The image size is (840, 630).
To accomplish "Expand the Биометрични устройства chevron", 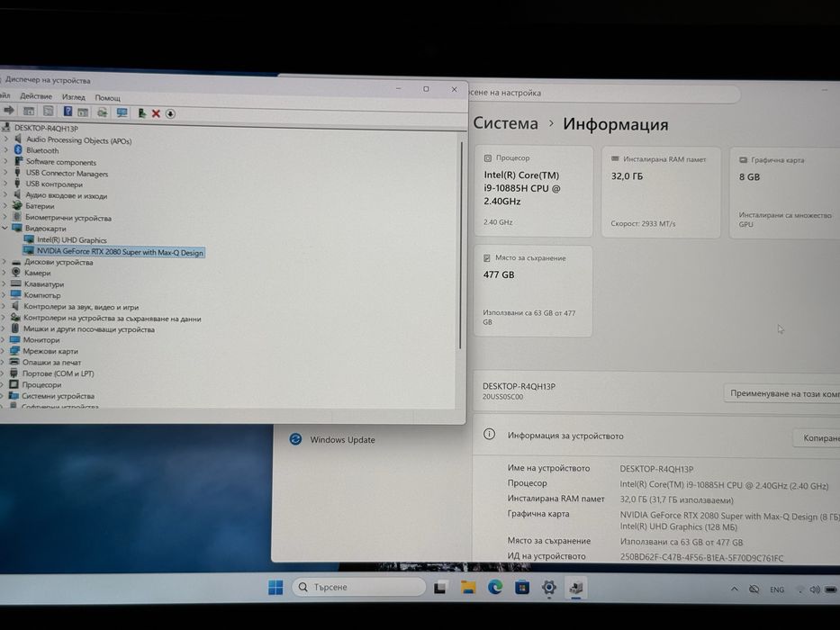I will [5, 217].
